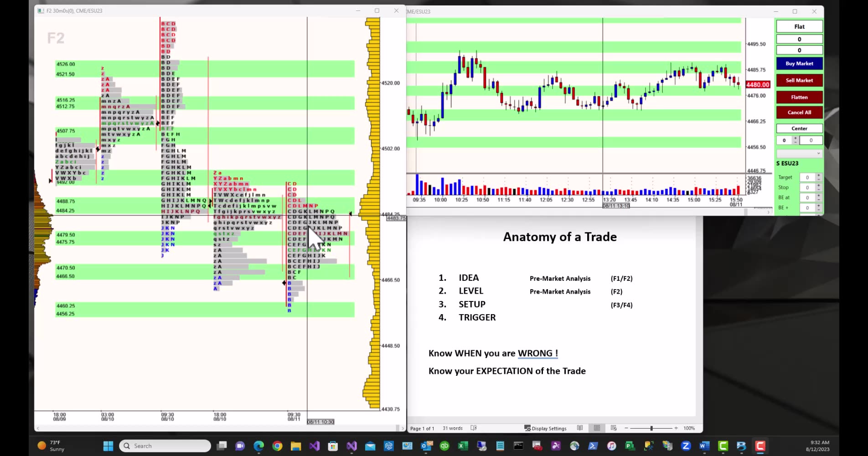Increment the Stop value for S ESU23

click(818, 186)
